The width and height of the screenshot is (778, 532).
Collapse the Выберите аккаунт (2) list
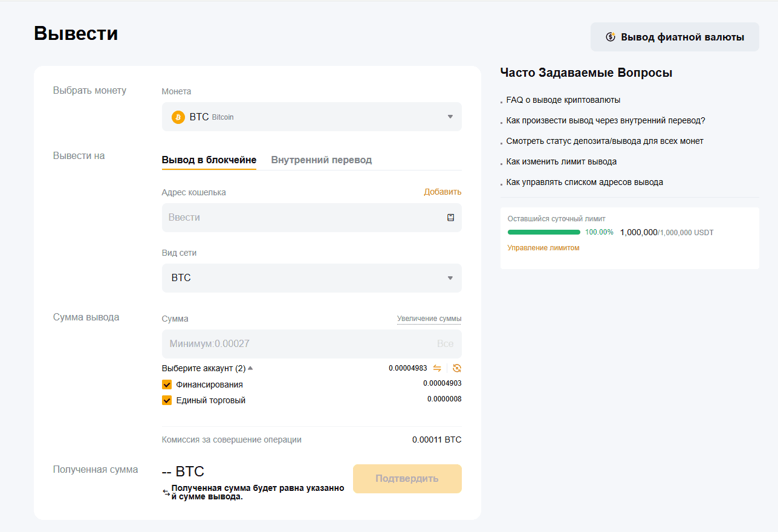tap(207, 368)
